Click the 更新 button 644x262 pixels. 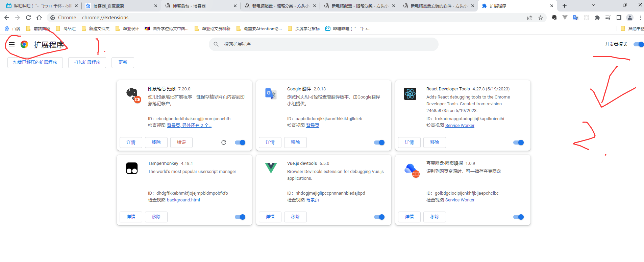(x=123, y=63)
